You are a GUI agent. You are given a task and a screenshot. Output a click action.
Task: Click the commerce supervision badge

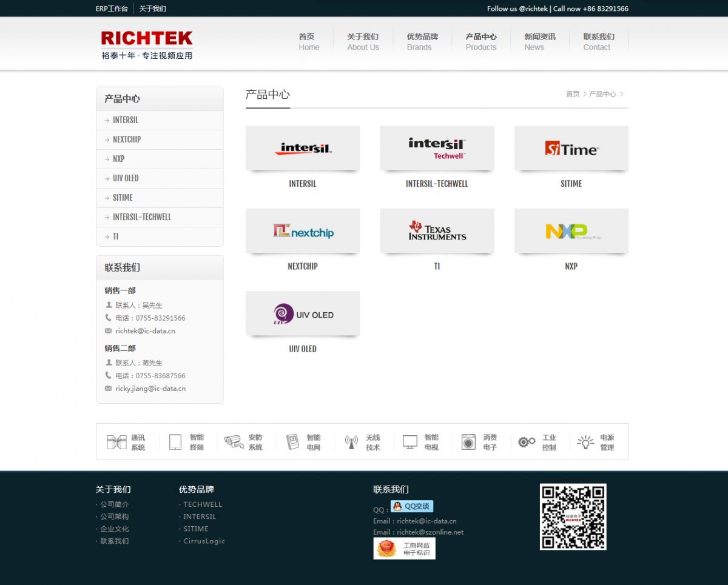click(404, 549)
